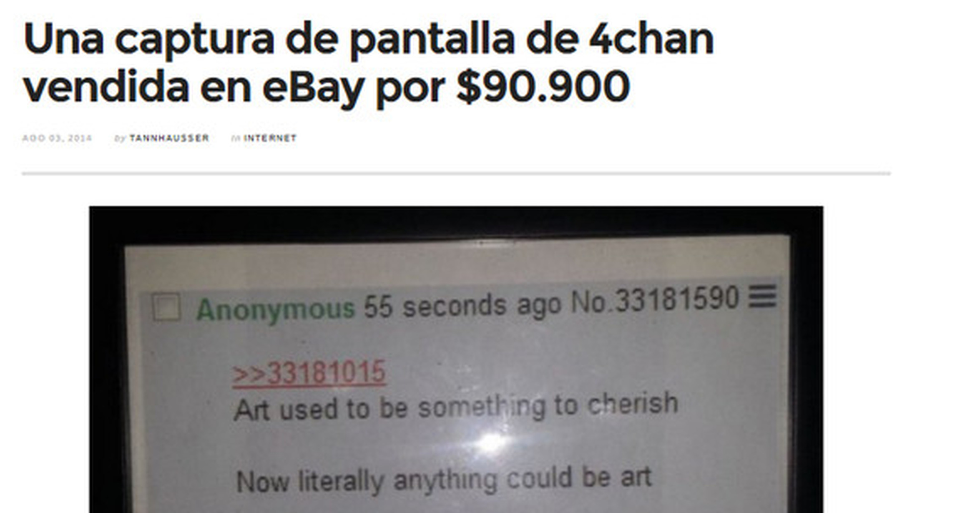This screenshot has width=980, height=513.
Task: Click the bright glare spot in photo
Action: [x=493, y=442]
